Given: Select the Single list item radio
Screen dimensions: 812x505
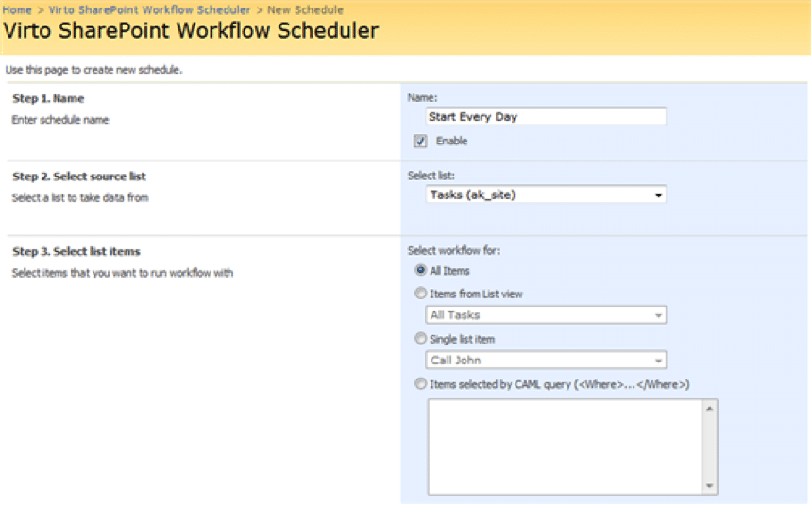Looking at the screenshot, I should [x=420, y=338].
